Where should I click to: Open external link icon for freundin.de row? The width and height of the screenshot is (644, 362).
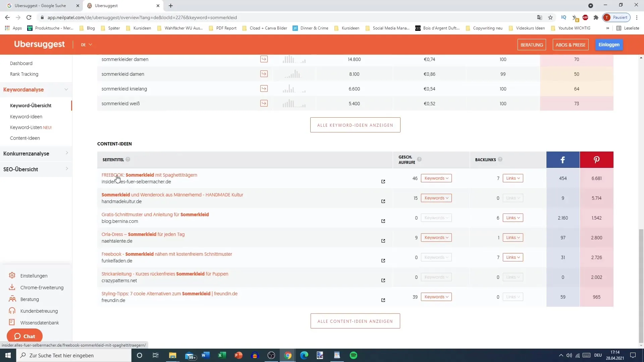click(383, 300)
